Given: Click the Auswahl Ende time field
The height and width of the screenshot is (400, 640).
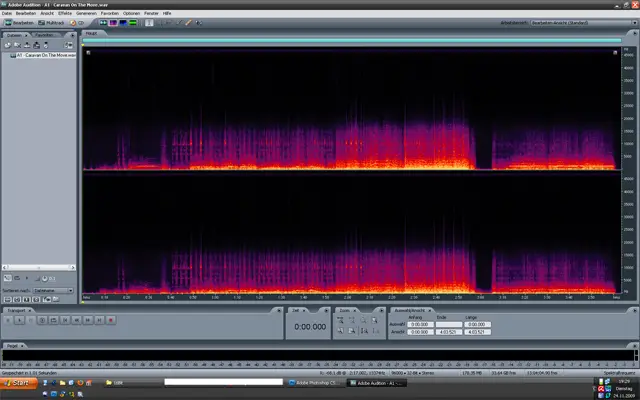Looking at the screenshot, I should (x=449, y=324).
